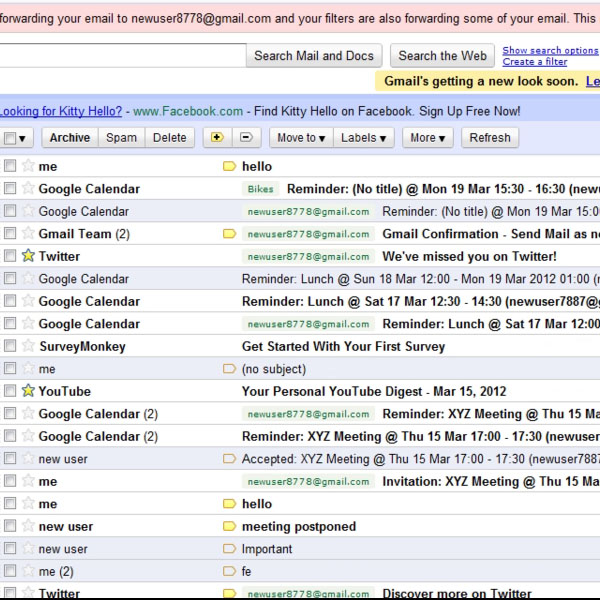Select the Gmail Team email checkbox

click(x=10, y=233)
